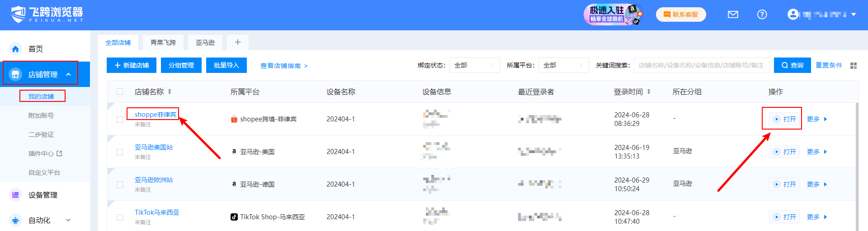Click the mail messages envelope icon
Viewport: 868px width, 231px height.
pos(733,14)
